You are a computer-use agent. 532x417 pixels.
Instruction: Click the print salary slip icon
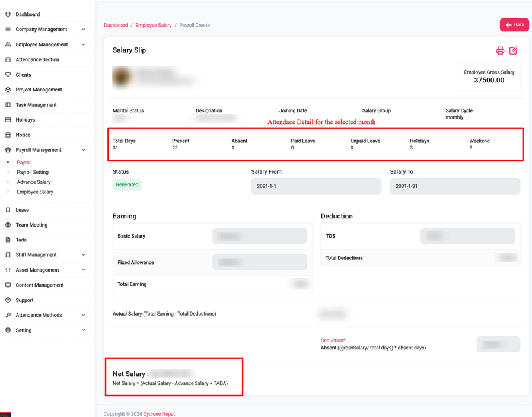pos(500,50)
